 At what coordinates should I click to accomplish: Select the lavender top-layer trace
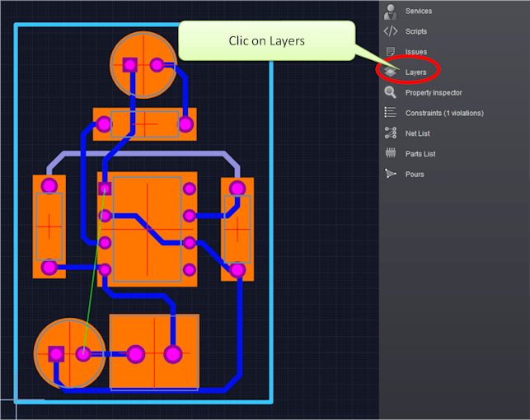pos(143,154)
